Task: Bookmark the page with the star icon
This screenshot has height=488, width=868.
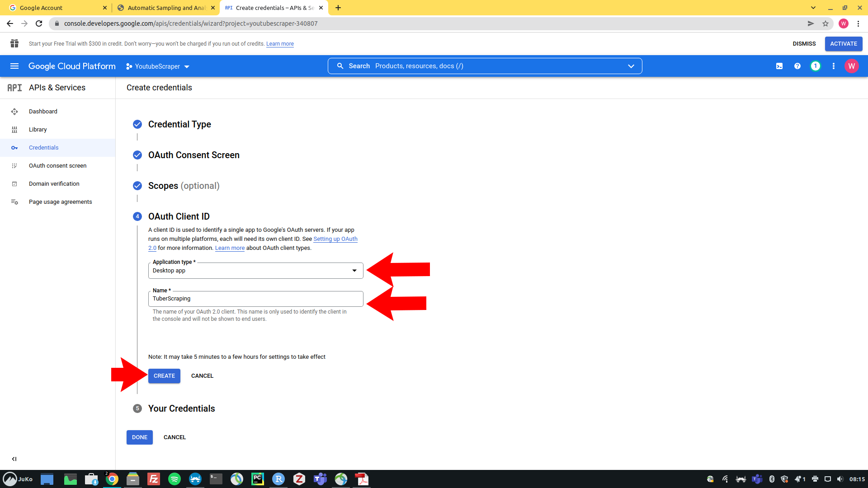Action: pos(826,23)
